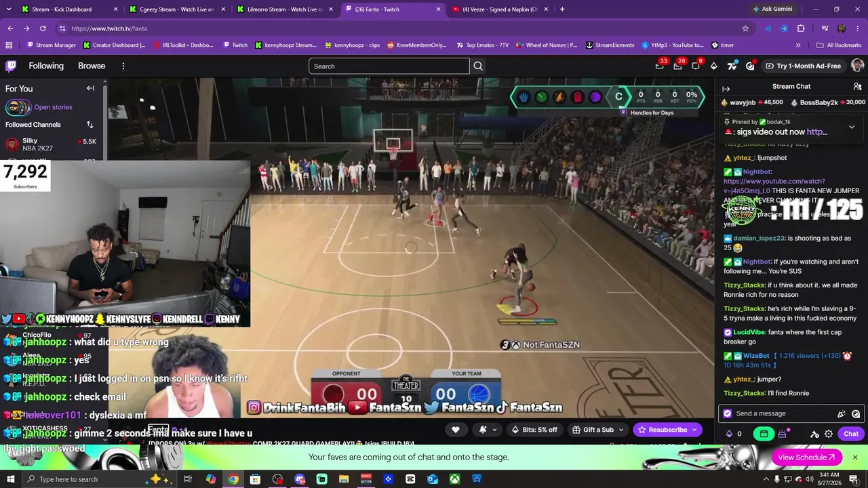Click the heart follow button
Image resolution: width=868 pixels, height=488 pixels.
456,430
